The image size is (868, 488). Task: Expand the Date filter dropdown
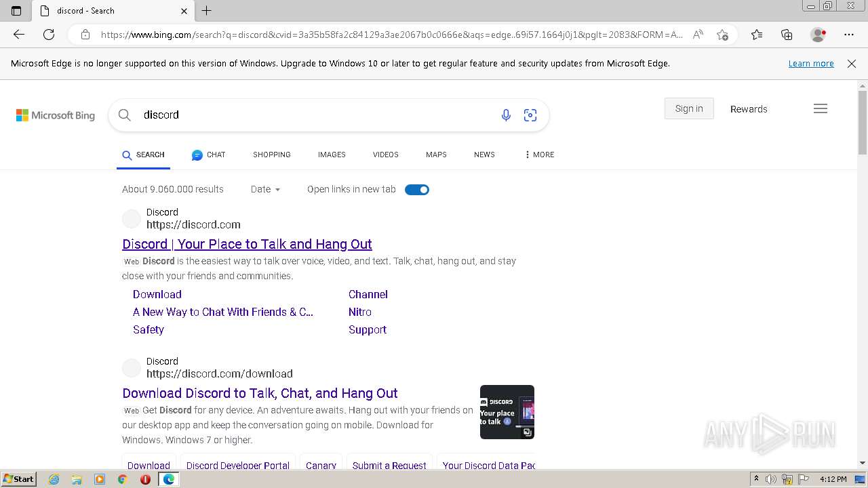(x=265, y=189)
